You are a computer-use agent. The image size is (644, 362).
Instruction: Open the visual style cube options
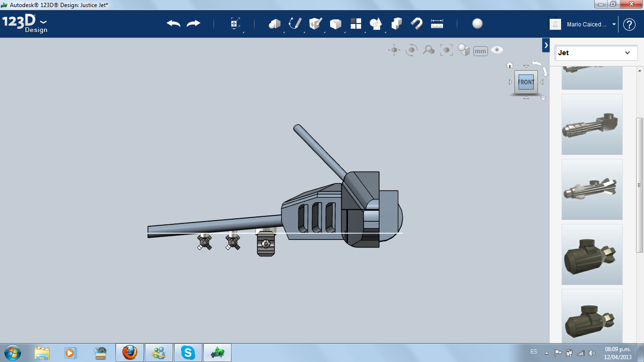[x=464, y=50]
